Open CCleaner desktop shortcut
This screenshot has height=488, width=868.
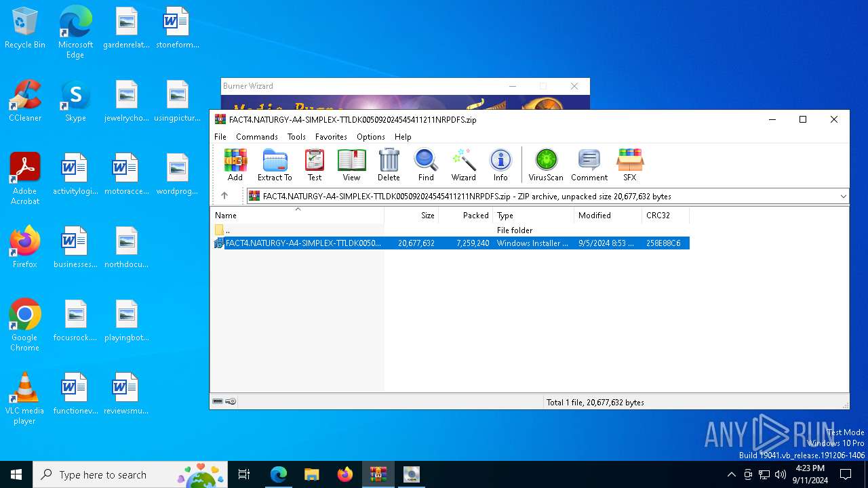[25, 101]
